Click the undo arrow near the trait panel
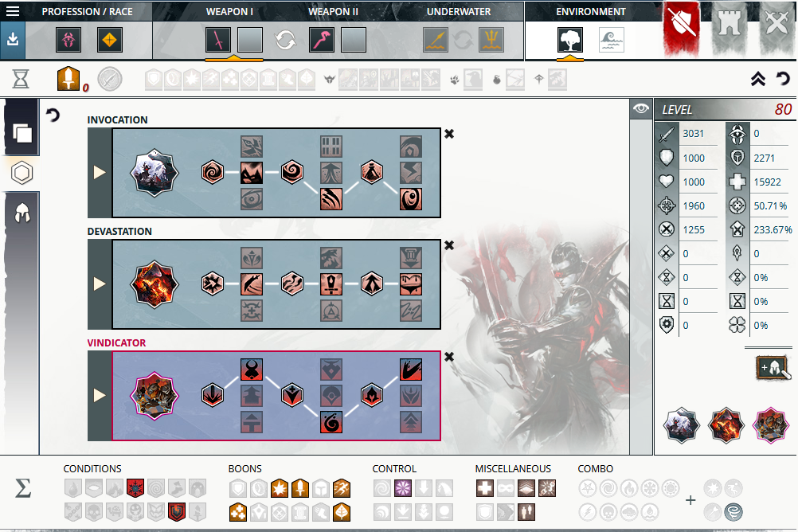 52,115
